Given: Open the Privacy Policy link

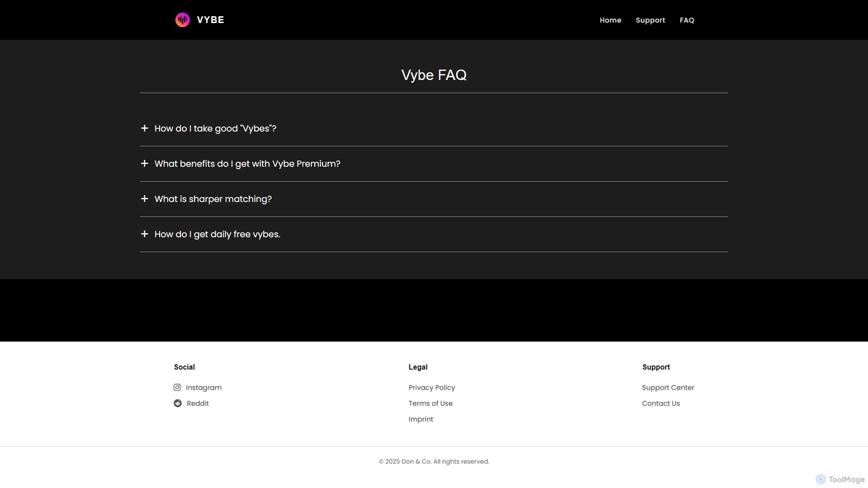Looking at the screenshot, I should pyautogui.click(x=432, y=388).
